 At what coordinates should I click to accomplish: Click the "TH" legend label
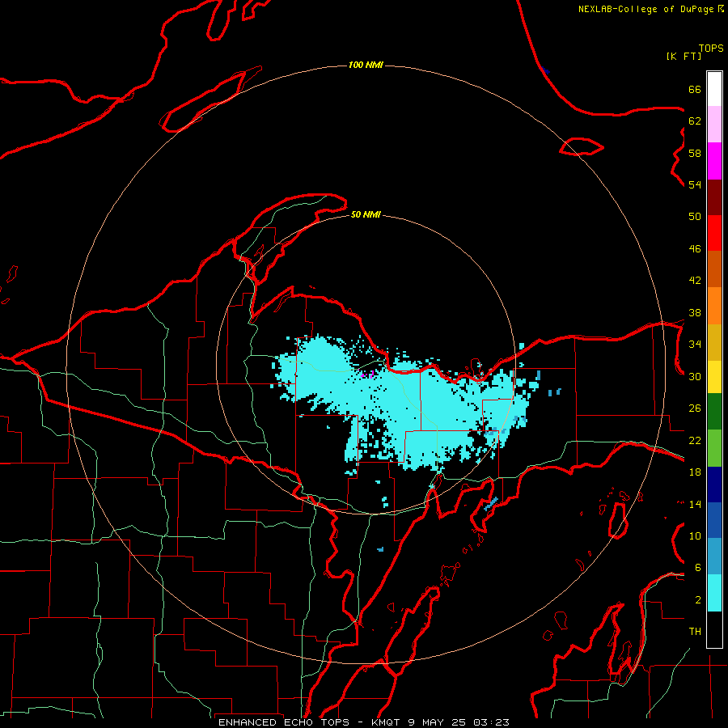695,632
